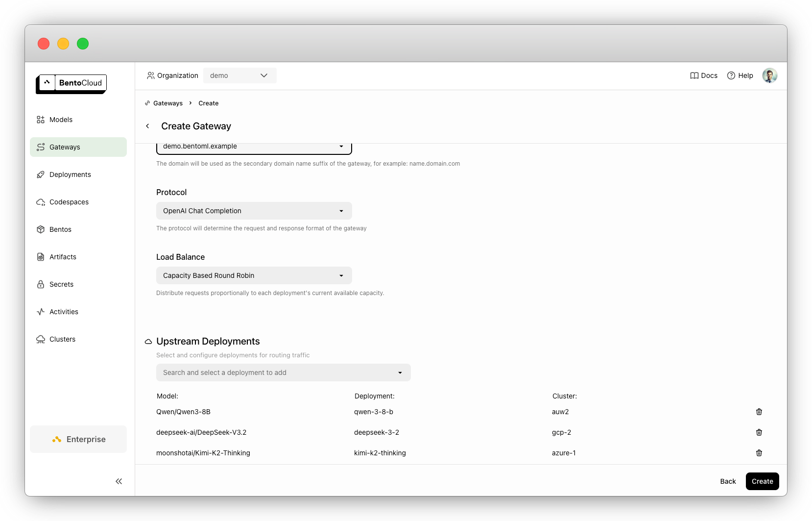Click the kimi-k2-thinking deployment name
The height and width of the screenshot is (521, 812).
coord(380,453)
